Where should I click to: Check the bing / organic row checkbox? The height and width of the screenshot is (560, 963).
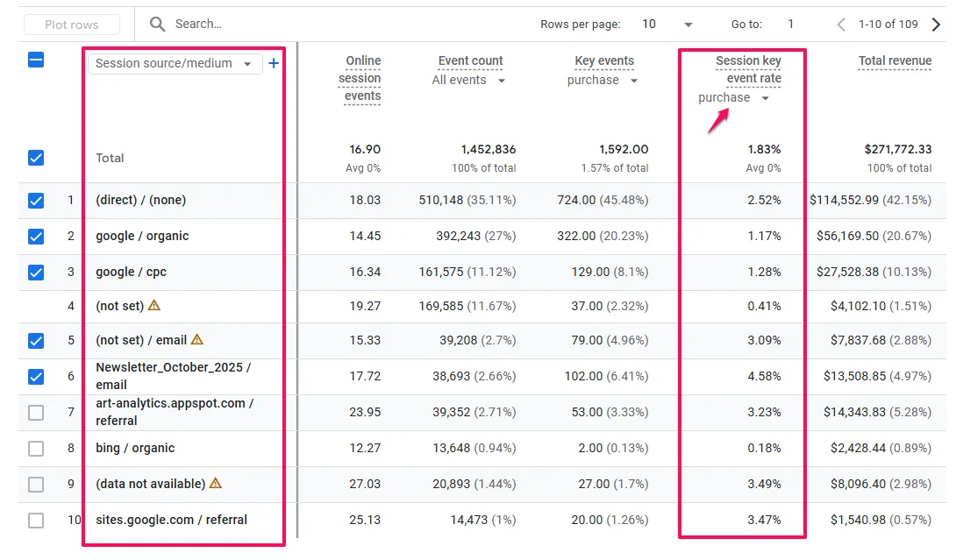tap(36, 449)
